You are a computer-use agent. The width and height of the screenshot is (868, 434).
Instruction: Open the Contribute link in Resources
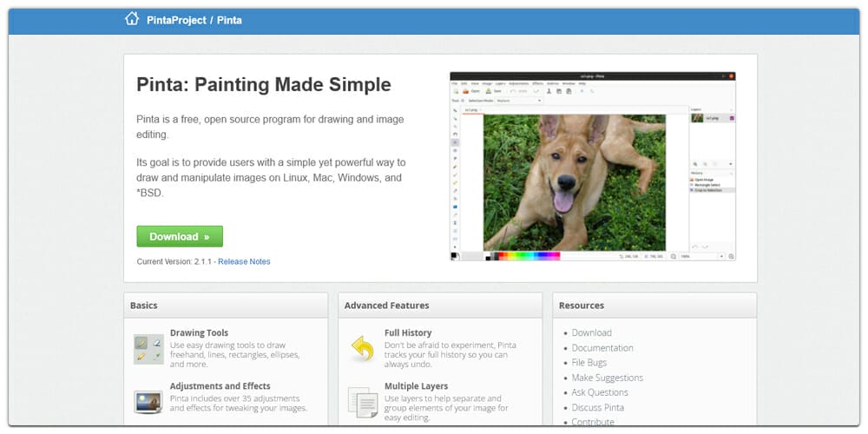coord(592,422)
